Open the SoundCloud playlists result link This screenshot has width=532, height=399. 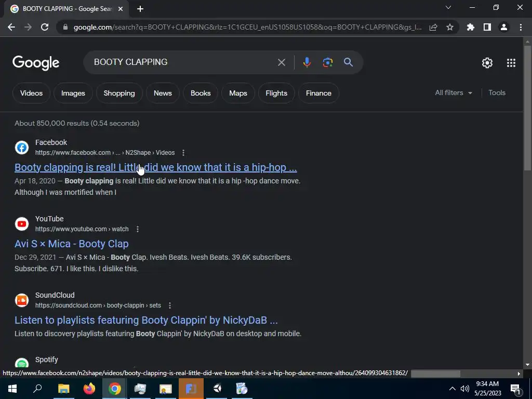tap(146, 320)
